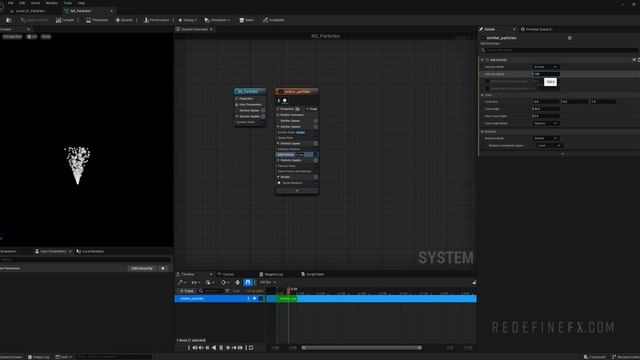Collapse Render section in emitter node
The height and width of the screenshot is (360, 640).
click(x=278, y=177)
